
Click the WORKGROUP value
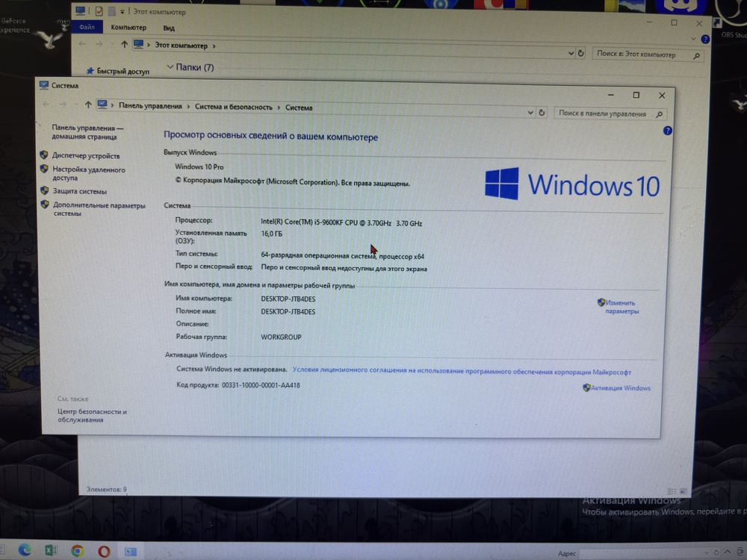pos(281,337)
